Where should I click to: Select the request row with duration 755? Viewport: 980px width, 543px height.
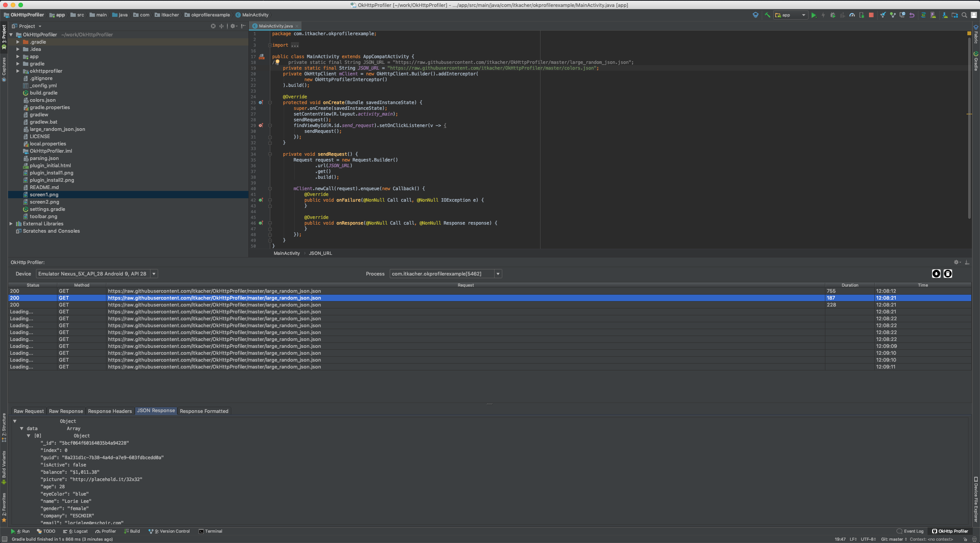[465, 291]
